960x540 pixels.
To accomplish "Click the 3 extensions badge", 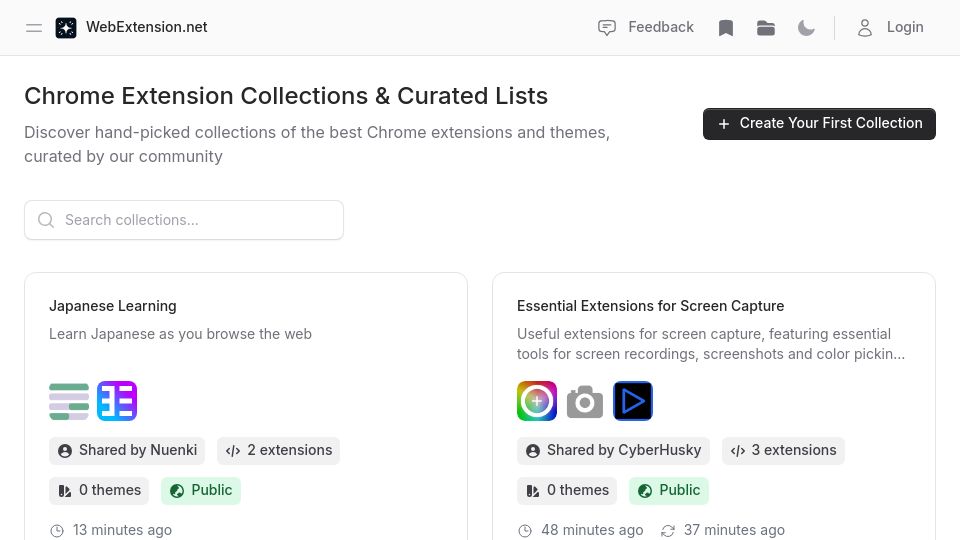I will click(x=783, y=451).
